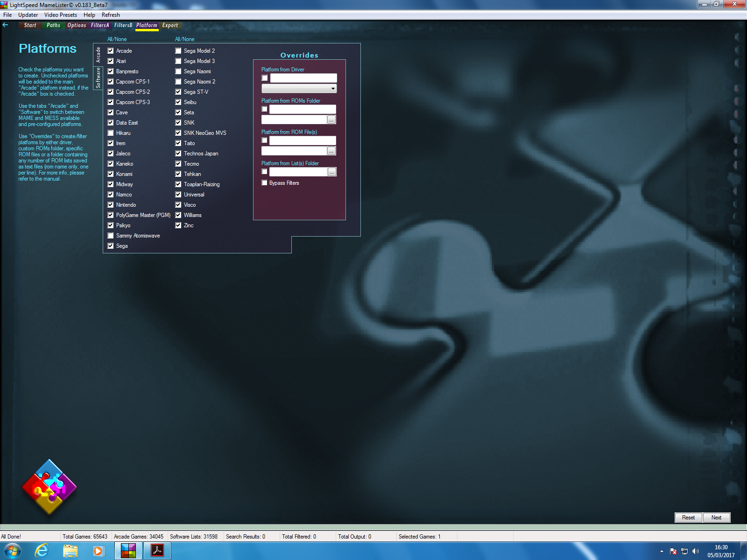Switch to the Options tab
This screenshot has width=747, height=560.
point(77,25)
